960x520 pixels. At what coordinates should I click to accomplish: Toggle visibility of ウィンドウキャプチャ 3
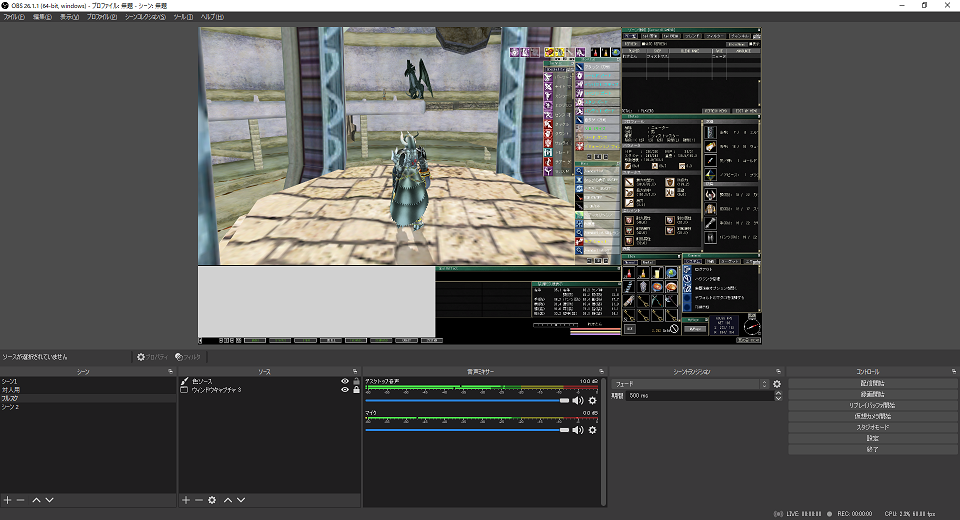click(345, 390)
